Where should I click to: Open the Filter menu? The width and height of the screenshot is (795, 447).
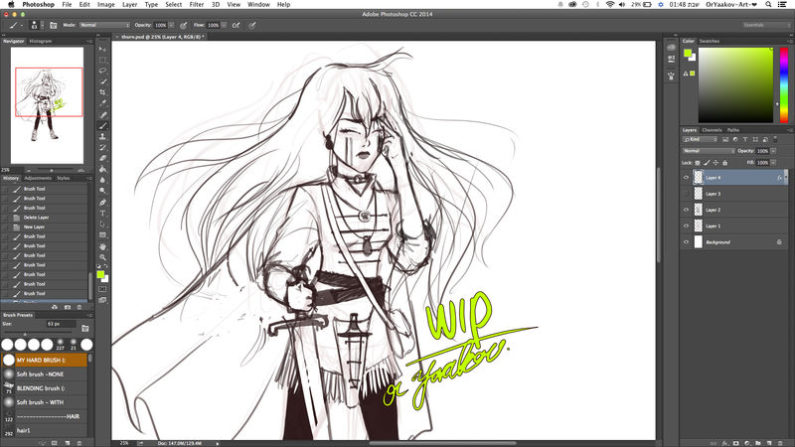(196, 4)
